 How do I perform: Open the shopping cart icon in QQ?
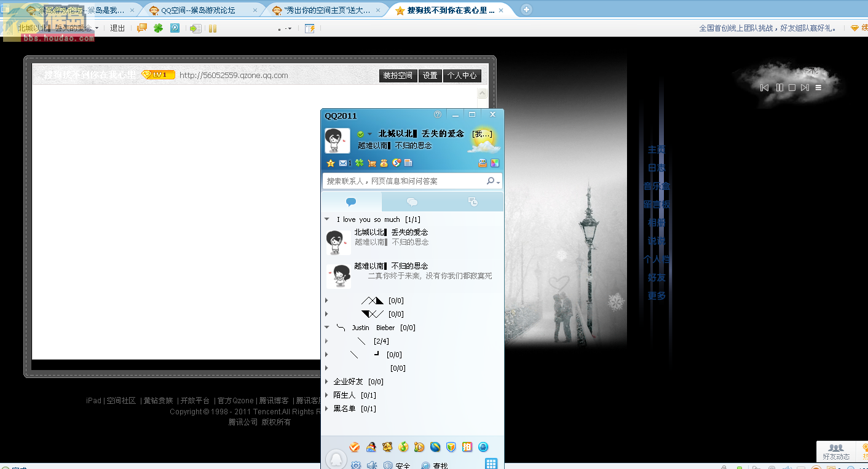point(372,163)
